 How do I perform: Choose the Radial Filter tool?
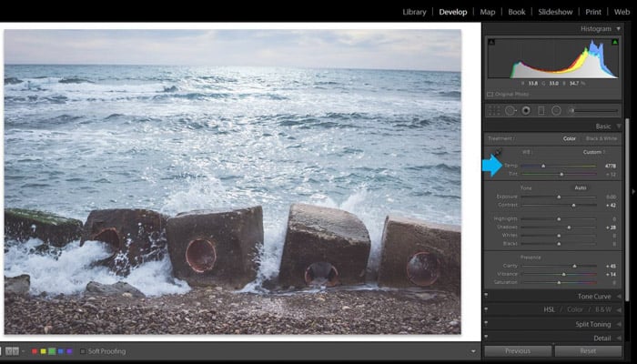tap(555, 110)
